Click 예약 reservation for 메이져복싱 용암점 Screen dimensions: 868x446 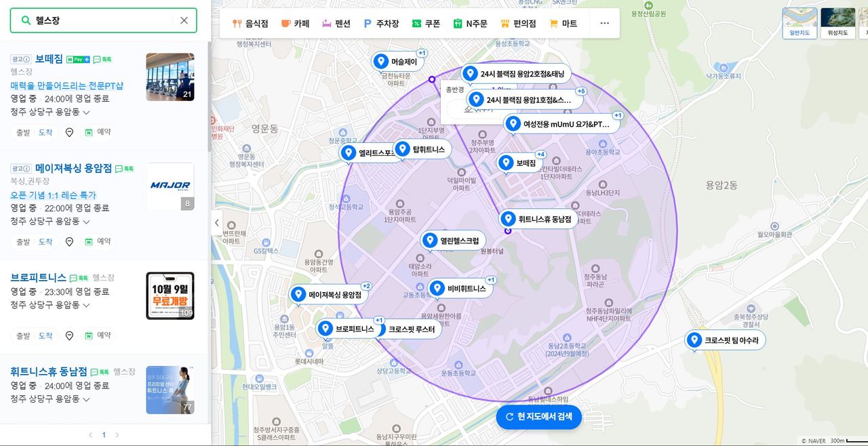(x=98, y=241)
